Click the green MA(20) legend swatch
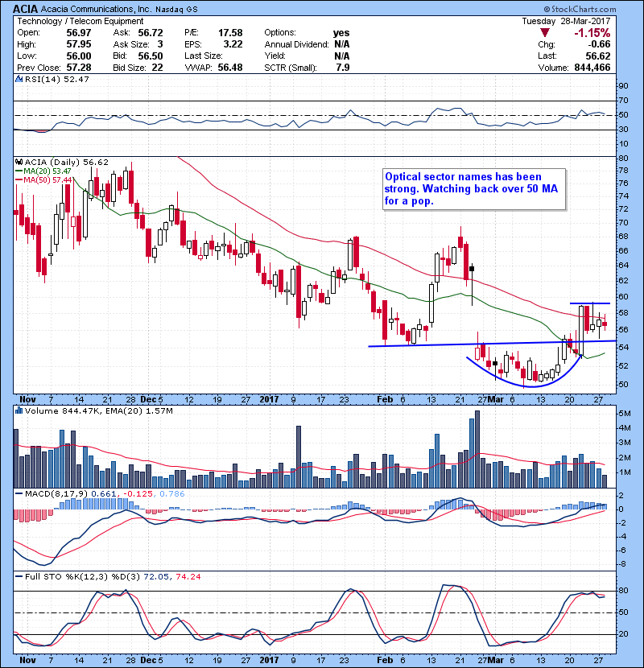Viewport: 644px width, 668px height. pos(19,171)
